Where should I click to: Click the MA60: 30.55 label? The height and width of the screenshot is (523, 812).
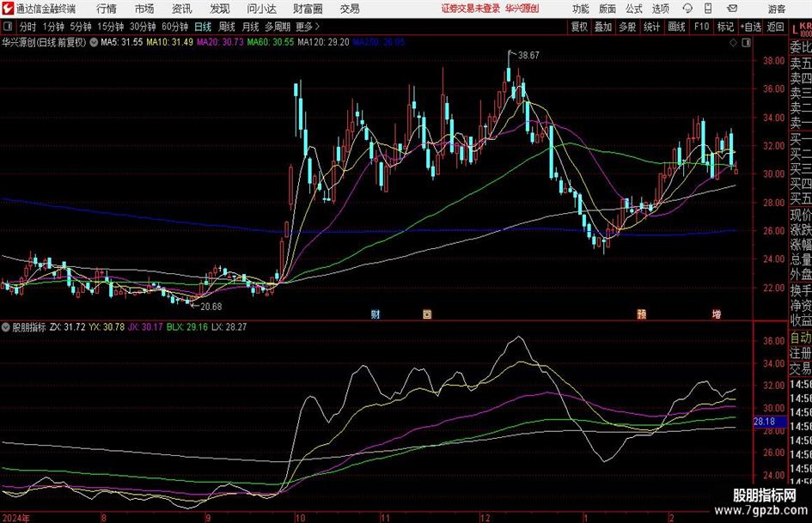271,42
